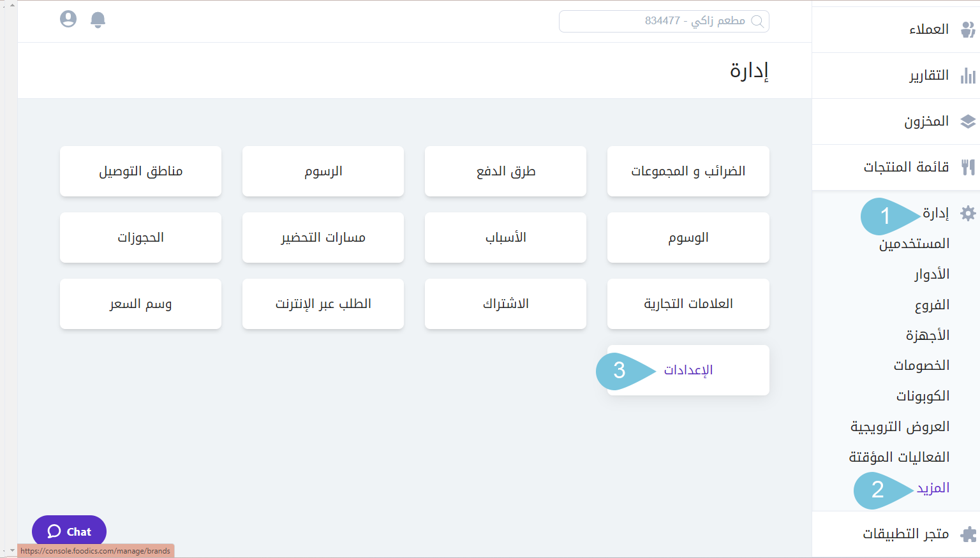Click the إدارة gear icon in the sidebar
The width and height of the screenshot is (980, 558).
pyautogui.click(x=969, y=214)
